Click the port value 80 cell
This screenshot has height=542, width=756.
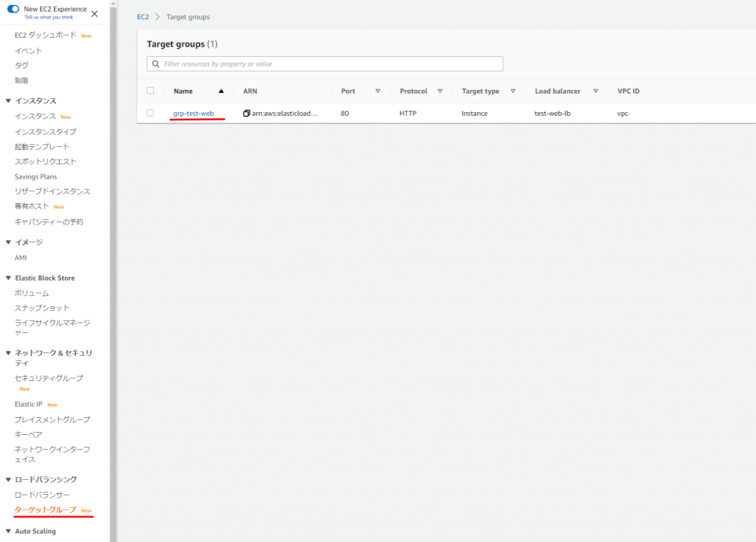(x=345, y=113)
